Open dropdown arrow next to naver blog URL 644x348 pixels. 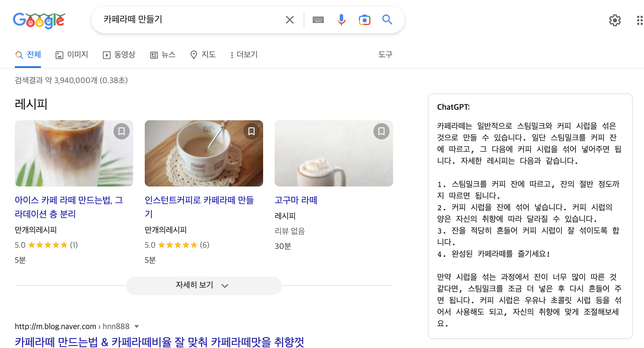(x=137, y=327)
